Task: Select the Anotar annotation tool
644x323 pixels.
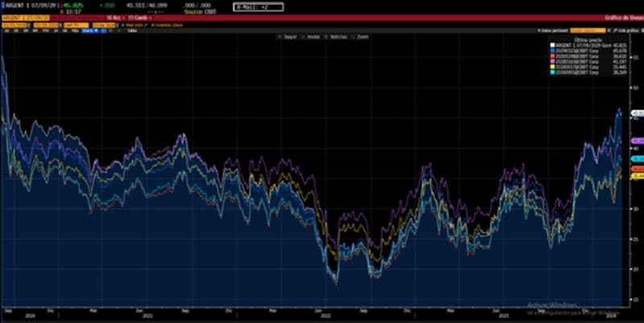Action: pyautogui.click(x=312, y=37)
